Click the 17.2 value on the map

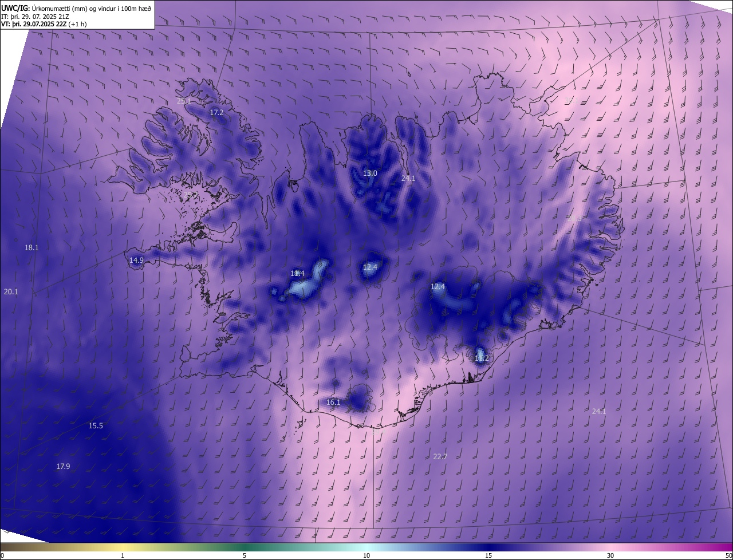pyautogui.click(x=216, y=113)
